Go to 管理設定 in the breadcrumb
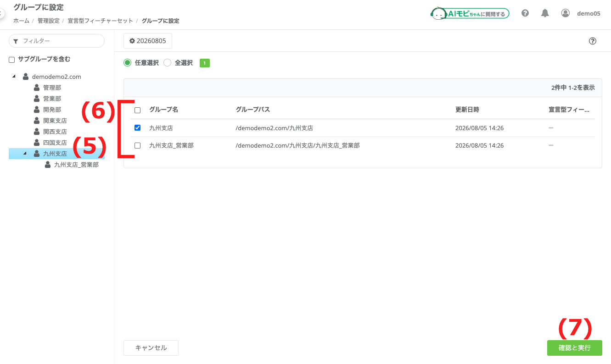Viewport: 611px width, 364px height. tap(49, 21)
